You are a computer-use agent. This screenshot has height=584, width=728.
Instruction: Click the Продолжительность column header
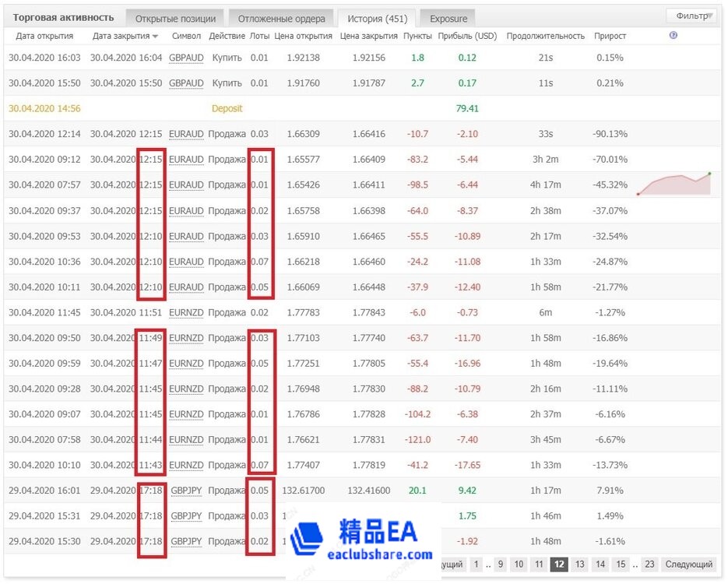click(545, 36)
